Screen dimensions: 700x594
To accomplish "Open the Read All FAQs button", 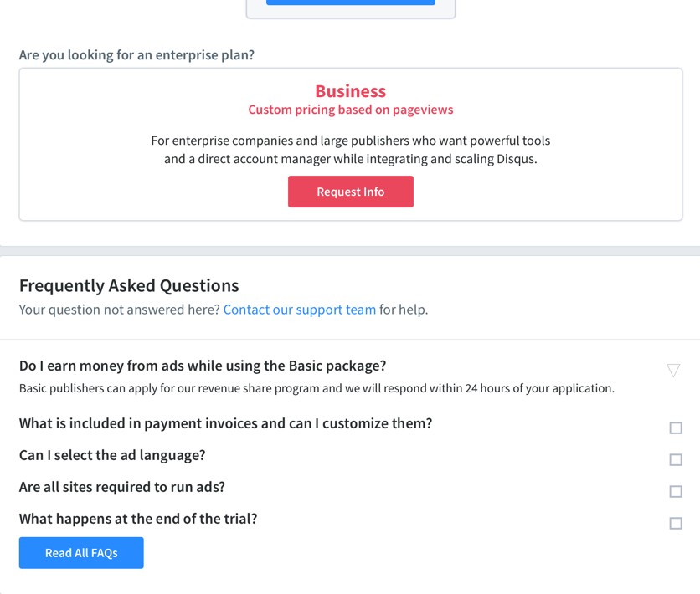I will [81, 553].
